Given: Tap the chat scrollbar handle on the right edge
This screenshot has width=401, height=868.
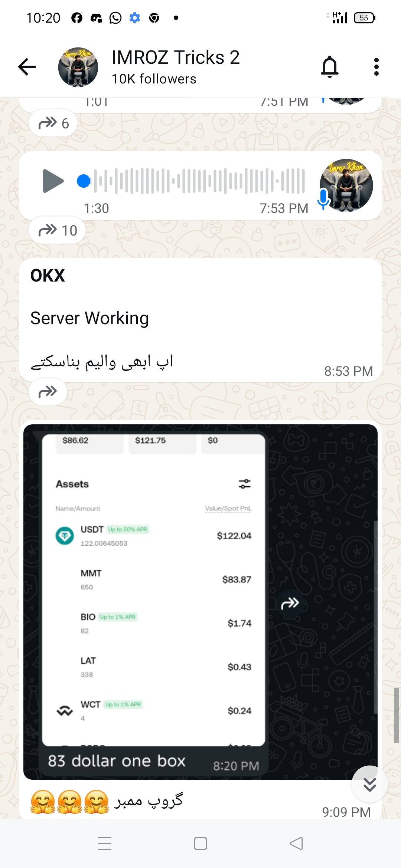Looking at the screenshot, I should 397,715.
